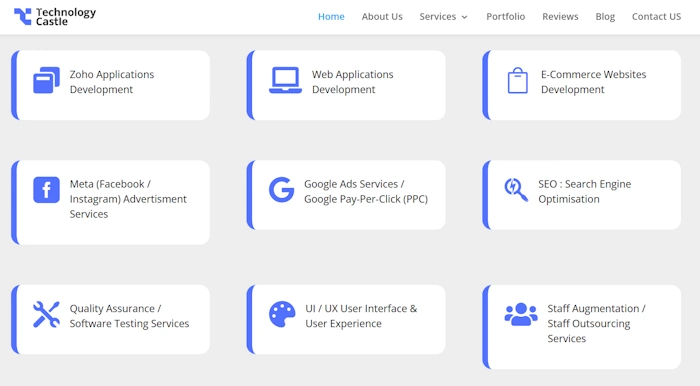The width and height of the screenshot is (700, 386).
Task: Open Meta (Facebook / Instagram) Advertisment Services
Action: pyautogui.click(x=128, y=199)
